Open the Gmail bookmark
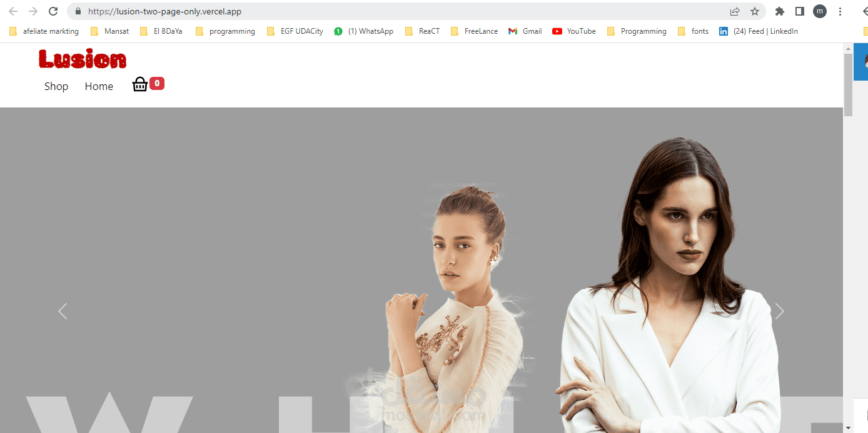The height and width of the screenshot is (433, 868). point(525,31)
